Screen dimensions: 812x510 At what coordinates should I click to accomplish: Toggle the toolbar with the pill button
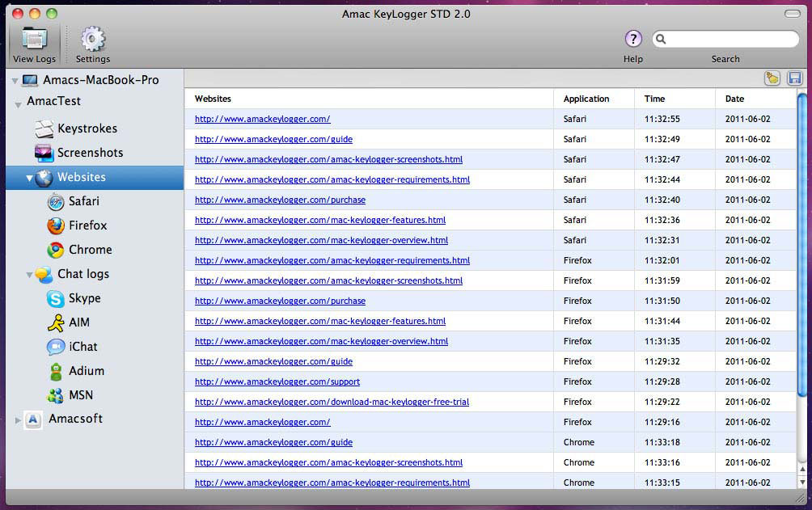point(793,14)
